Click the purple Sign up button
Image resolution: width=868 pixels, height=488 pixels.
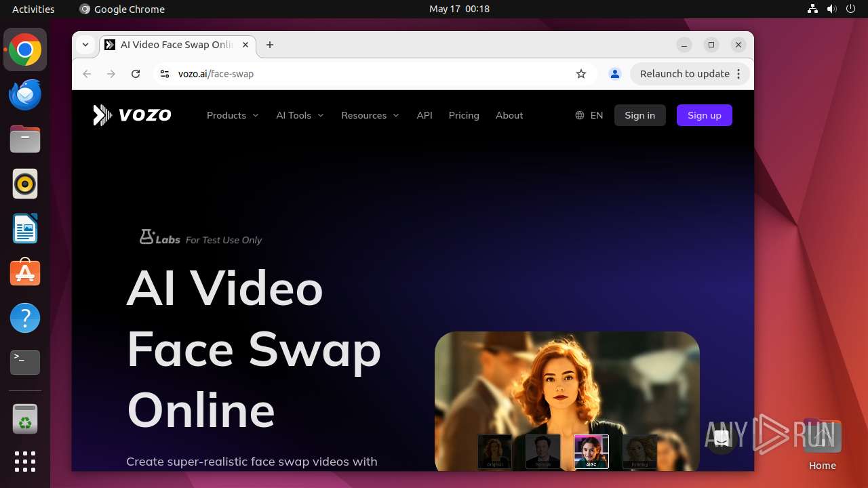(705, 115)
